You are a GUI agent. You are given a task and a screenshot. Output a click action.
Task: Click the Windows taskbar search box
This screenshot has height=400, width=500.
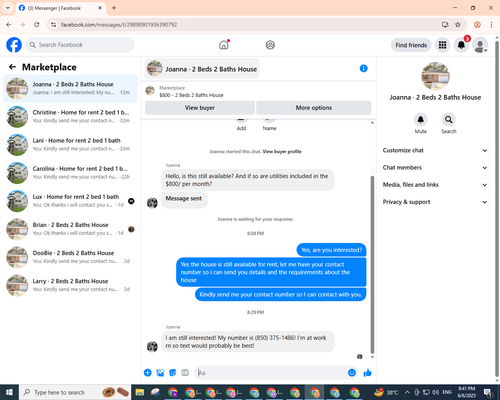tap(75, 392)
